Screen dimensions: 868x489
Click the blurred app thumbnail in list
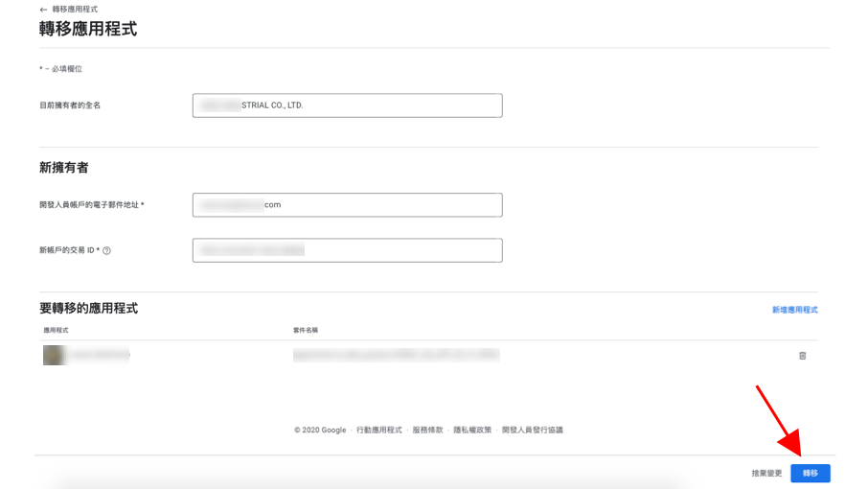55,355
